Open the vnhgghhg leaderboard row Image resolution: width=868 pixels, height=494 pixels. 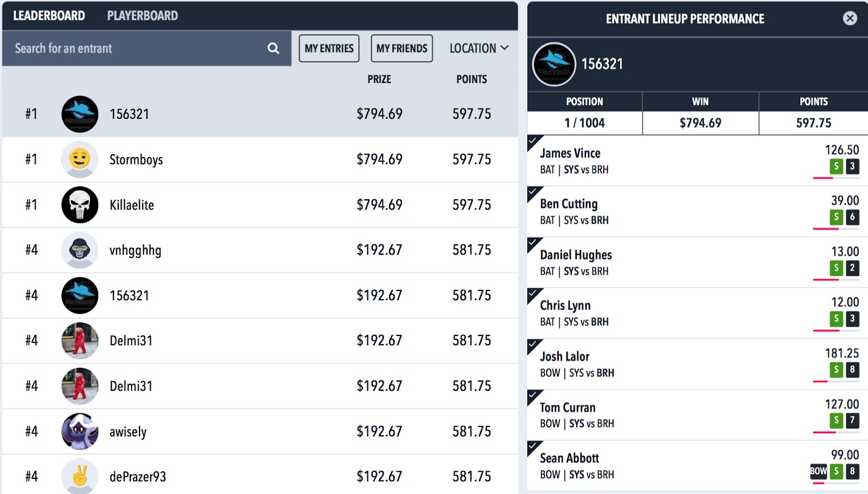pos(260,250)
